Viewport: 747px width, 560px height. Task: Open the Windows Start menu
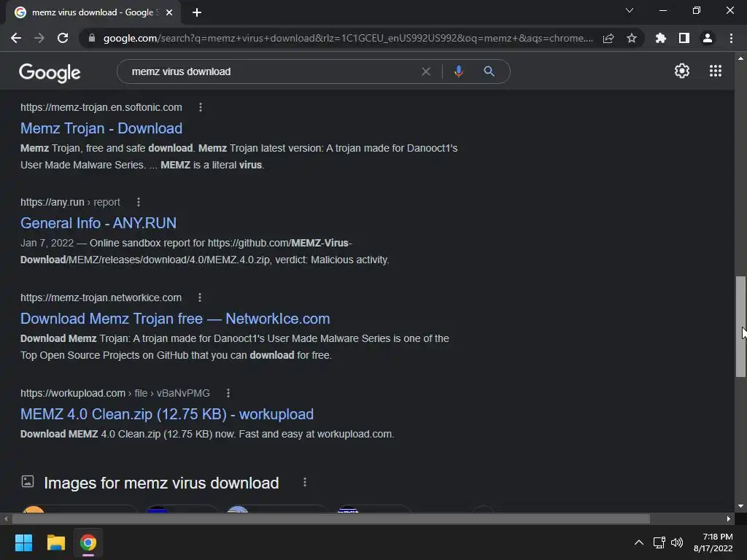tap(23, 542)
